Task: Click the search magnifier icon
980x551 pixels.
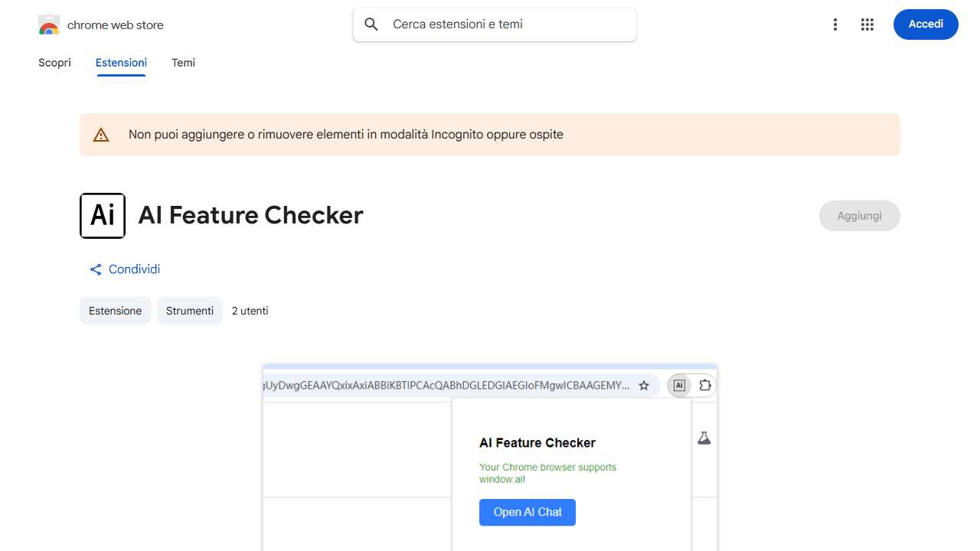Action: point(371,24)
